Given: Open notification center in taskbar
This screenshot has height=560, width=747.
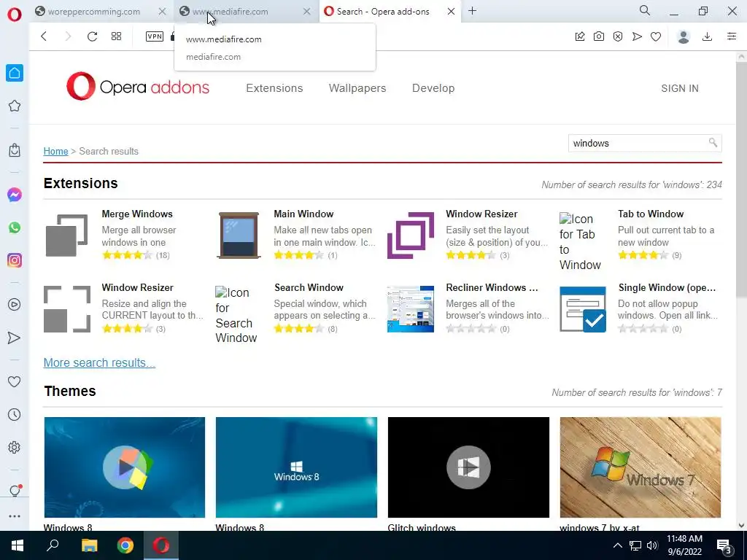Looking at the screenshot, I should (724, 546).
